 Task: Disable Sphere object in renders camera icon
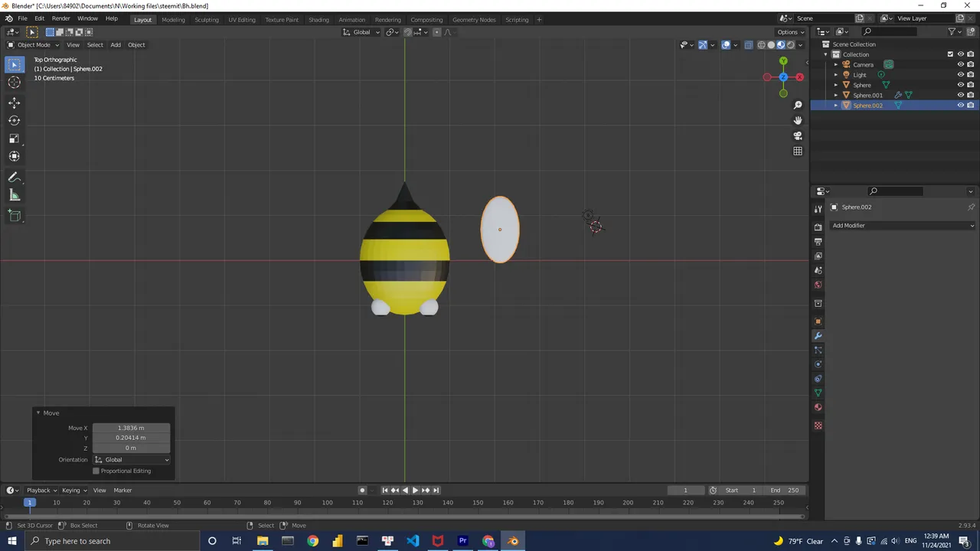click(x=971, y=85)
